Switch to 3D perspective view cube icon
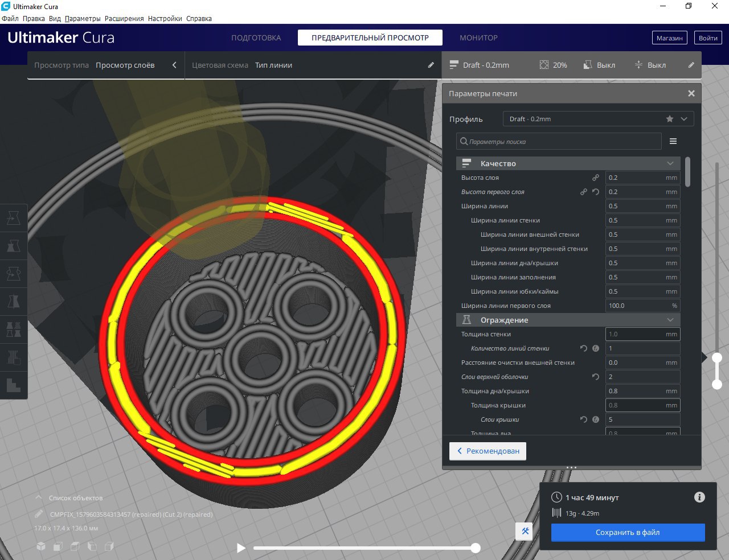This screenshot has width=729, height=560. 41,546
